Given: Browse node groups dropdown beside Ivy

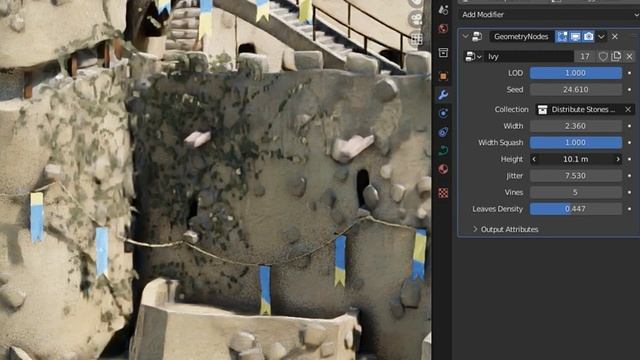Looking at the screenshot, I should pos(473,56).
